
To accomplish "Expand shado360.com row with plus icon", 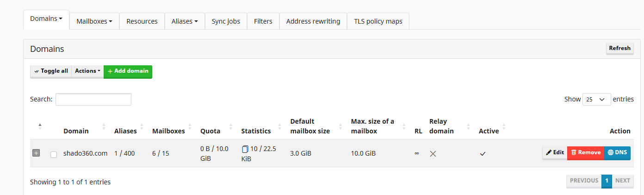I will tap(36, 153).
